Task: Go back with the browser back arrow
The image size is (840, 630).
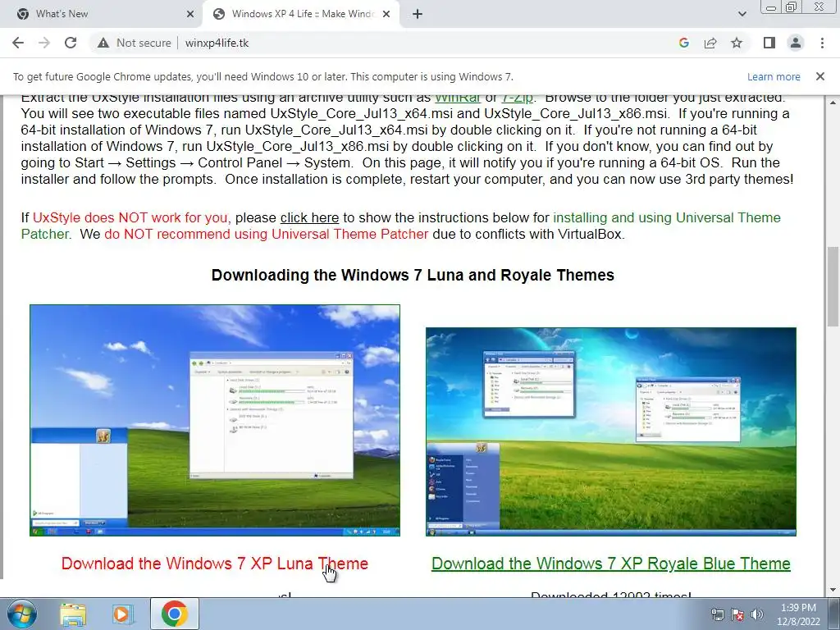Action: pos(18,43)
